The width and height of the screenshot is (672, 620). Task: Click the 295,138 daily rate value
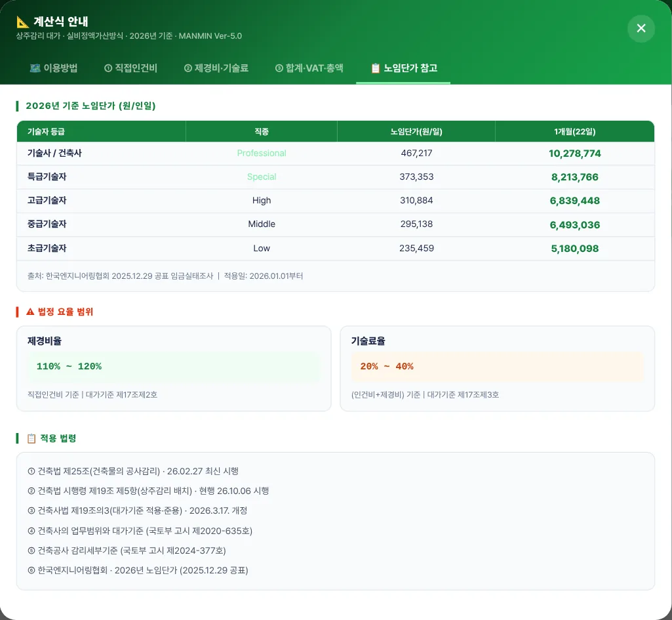(416, 224)
